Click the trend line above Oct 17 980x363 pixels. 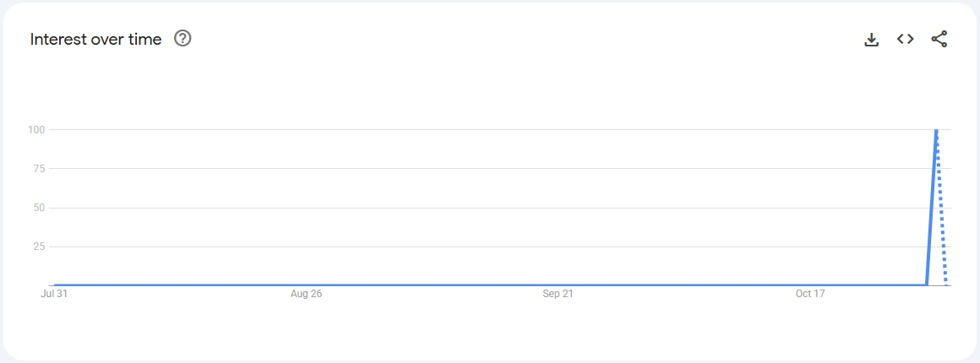[x=809, y=285]
